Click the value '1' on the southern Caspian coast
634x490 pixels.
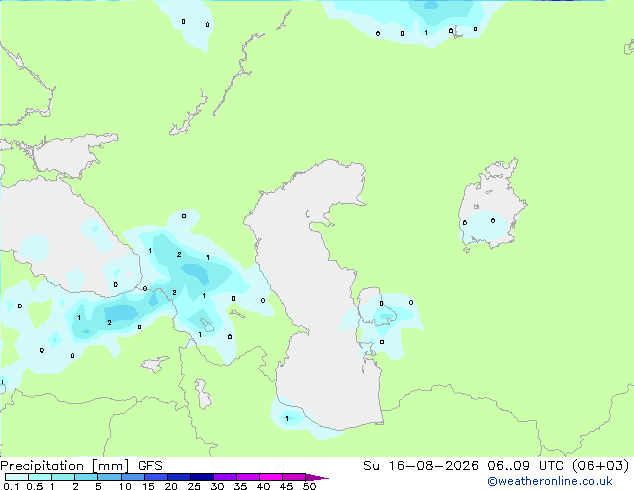point(287,418)
